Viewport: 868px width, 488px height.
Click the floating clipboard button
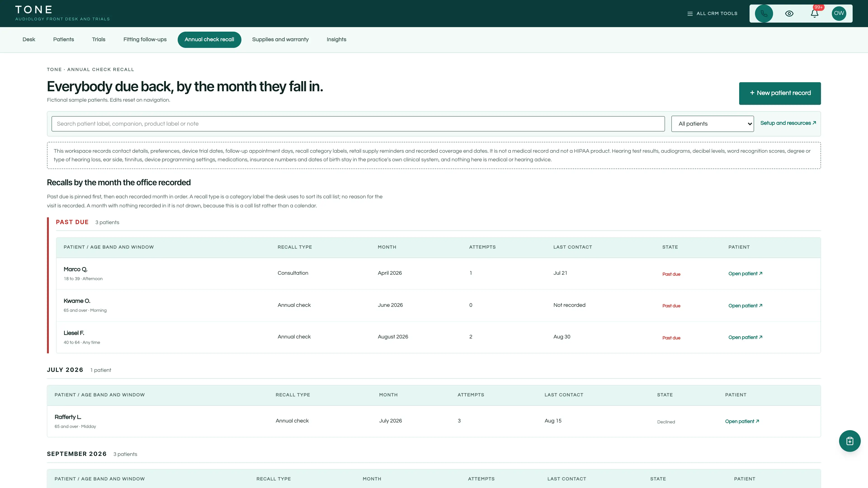click(850, 441)
